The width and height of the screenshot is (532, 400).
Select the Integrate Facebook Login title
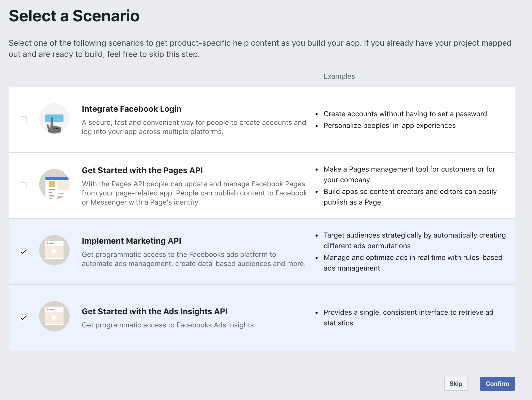131,109
